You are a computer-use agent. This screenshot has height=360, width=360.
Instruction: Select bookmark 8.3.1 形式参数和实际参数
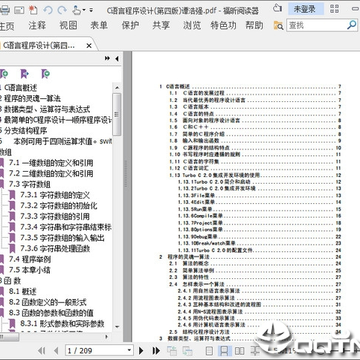pyautogui.click(x=62, y=323)
